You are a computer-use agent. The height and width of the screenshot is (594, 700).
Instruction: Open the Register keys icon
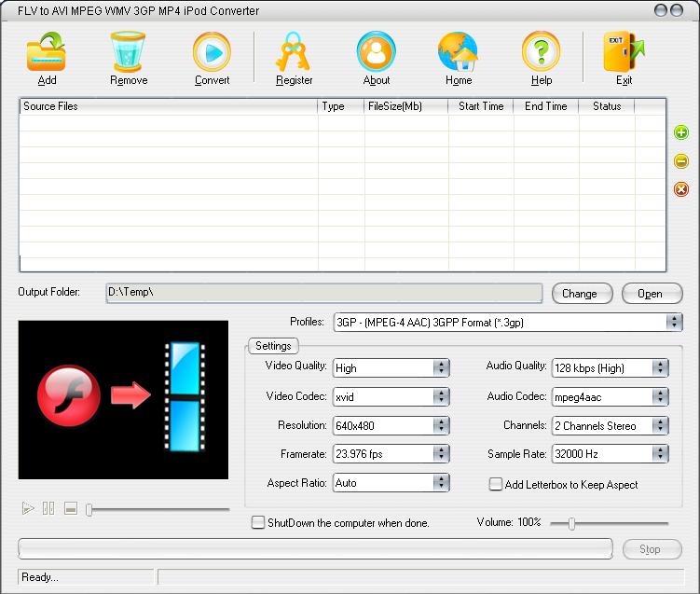294,52
